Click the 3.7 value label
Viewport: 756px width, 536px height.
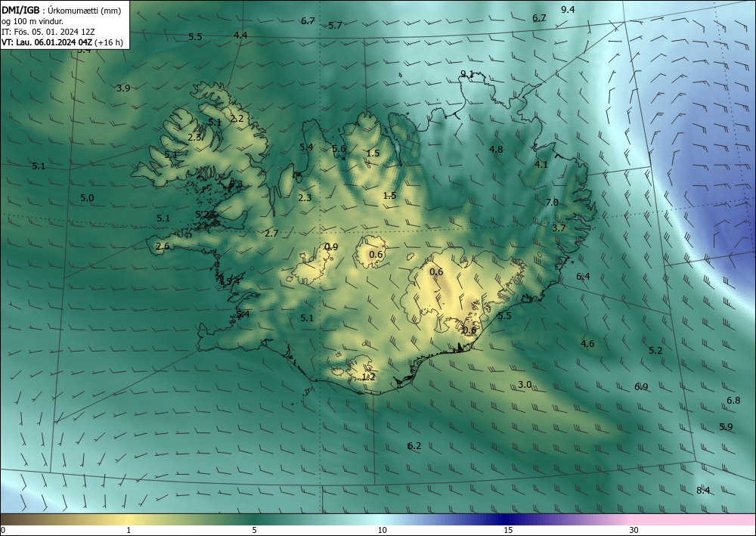coord(559,228)
